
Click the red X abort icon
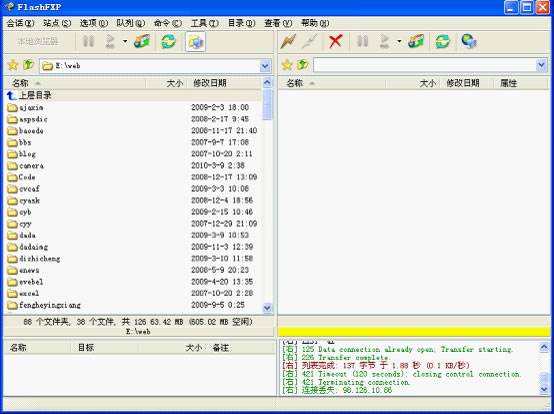pyautogui.click(x=335, y=41)
